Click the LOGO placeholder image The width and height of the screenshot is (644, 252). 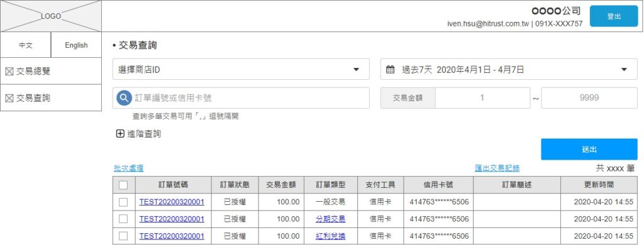[x=51, y=16]
